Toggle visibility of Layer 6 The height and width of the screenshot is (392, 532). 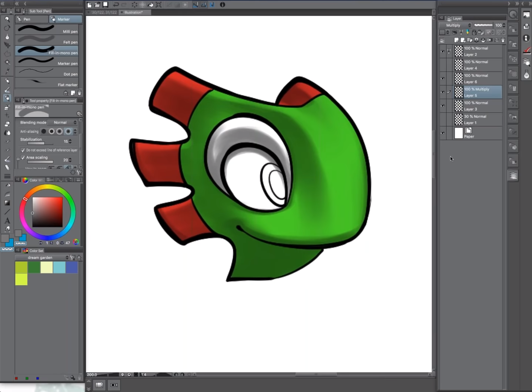pos(443,79)
